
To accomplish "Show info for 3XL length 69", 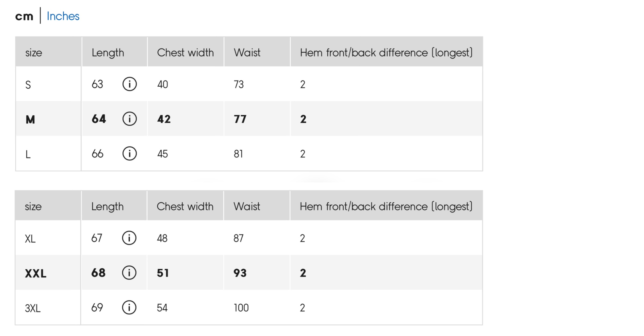I will [129, 307].
